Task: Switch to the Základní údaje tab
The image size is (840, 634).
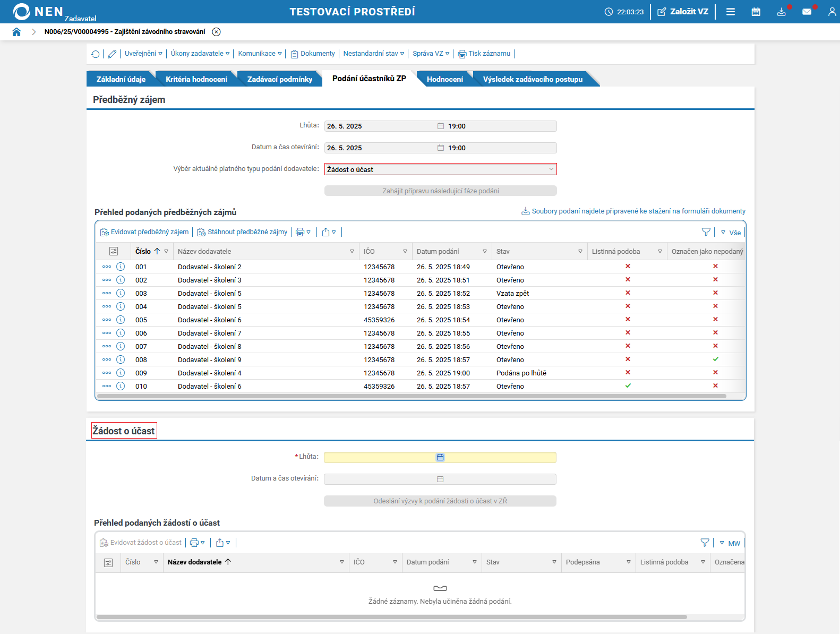Action: click(x=121, y=79)
